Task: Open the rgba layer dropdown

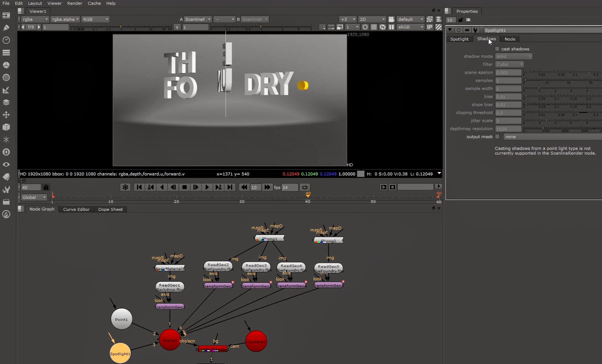Action: tap(35, 19)
